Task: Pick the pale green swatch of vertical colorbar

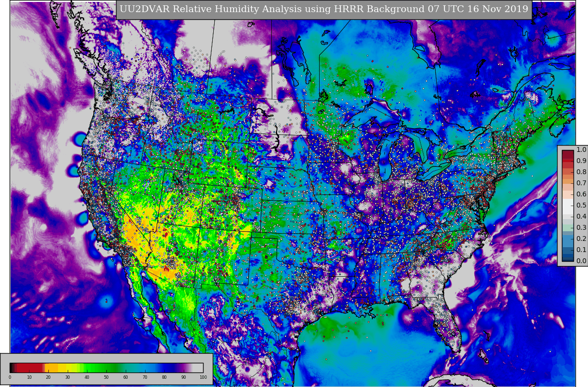Action: (x=568, y=227)
